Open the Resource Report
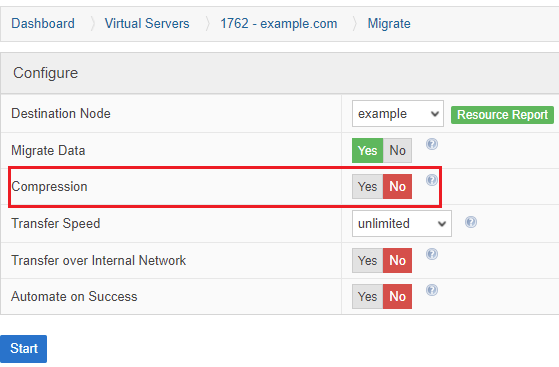 (x=502, y=115)
